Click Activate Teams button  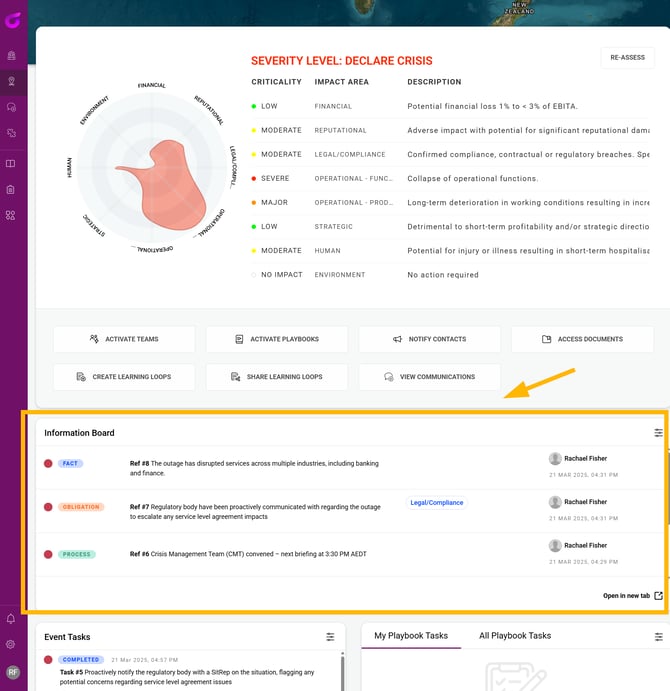[x=124, y=339]
